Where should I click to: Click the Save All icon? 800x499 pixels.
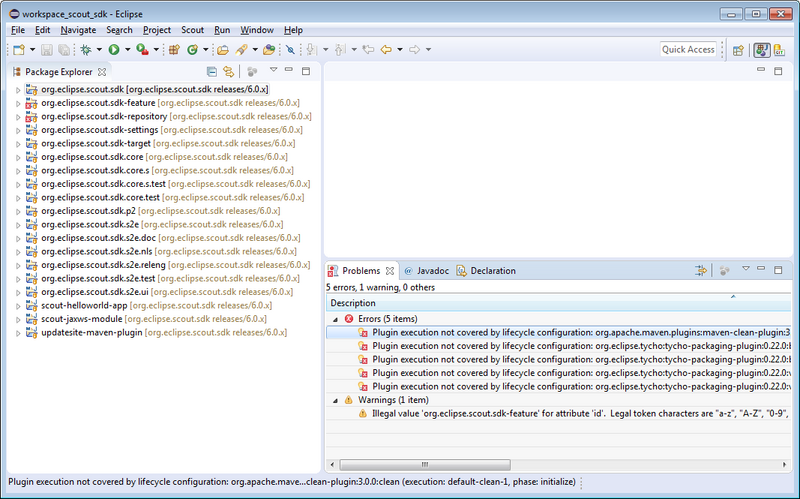tap(64, 49)
